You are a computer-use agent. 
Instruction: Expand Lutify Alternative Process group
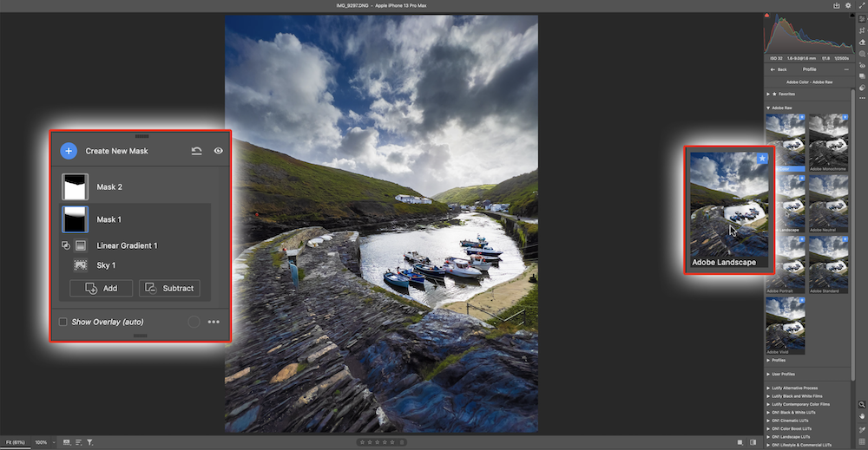pos(768,388)
